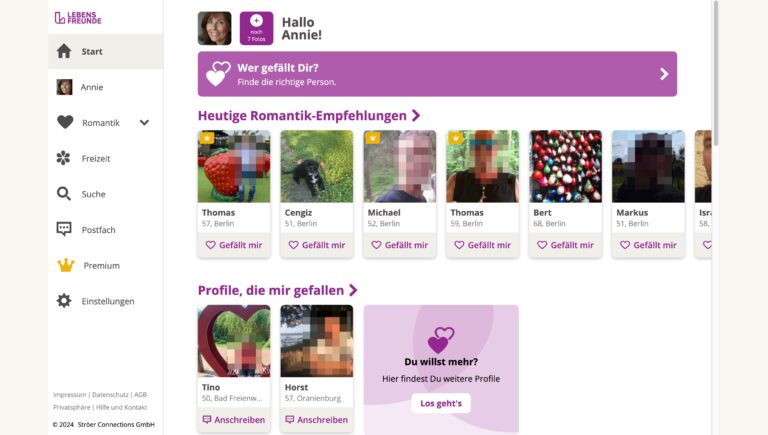Click the Premium crown icon
Screen dimensions: 768x435
pos(66,265)
